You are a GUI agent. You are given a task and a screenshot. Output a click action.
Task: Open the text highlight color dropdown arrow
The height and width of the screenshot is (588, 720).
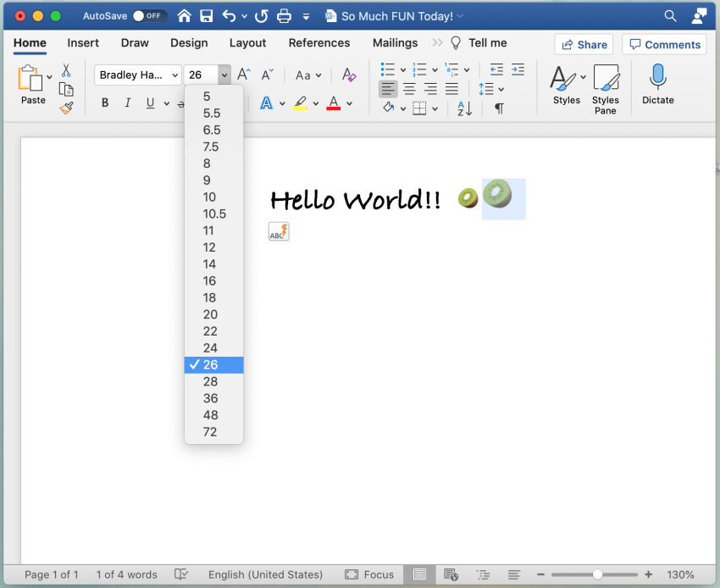click(315, 103)
